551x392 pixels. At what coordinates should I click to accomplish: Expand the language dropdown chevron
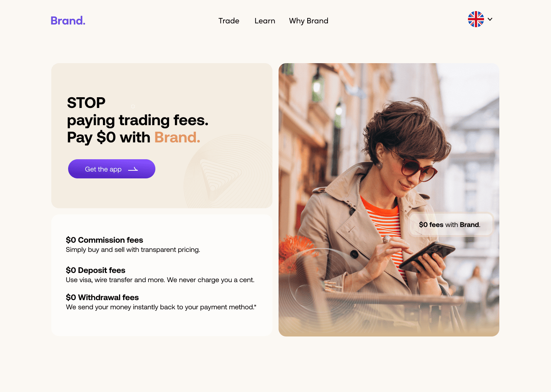click(x=490, y=19)
